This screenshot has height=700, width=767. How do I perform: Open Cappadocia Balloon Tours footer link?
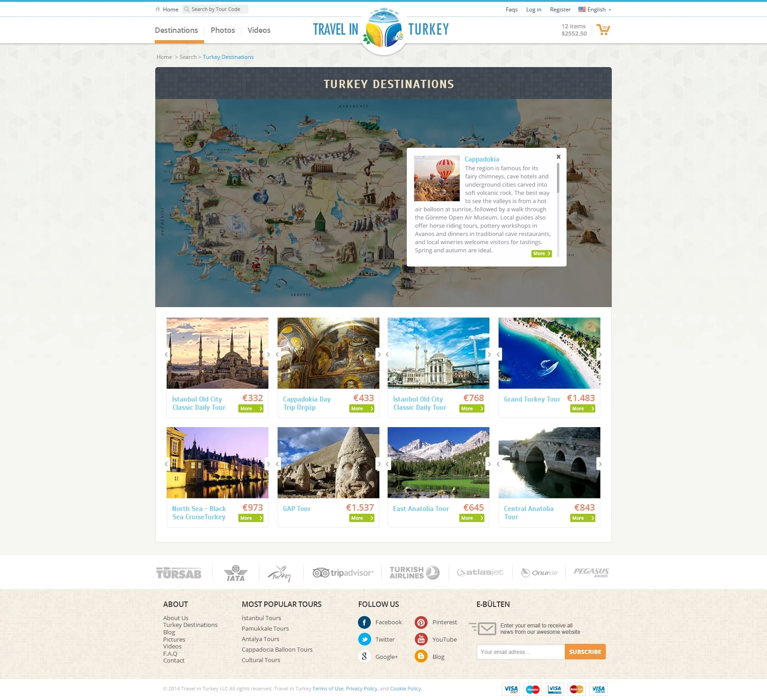coord(277,649)
